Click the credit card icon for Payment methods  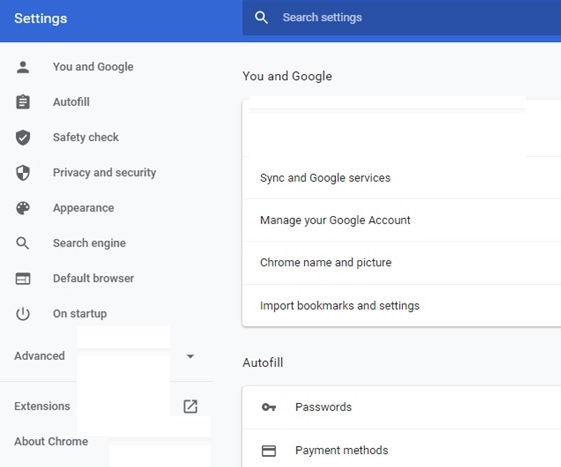tap(269, 451)
